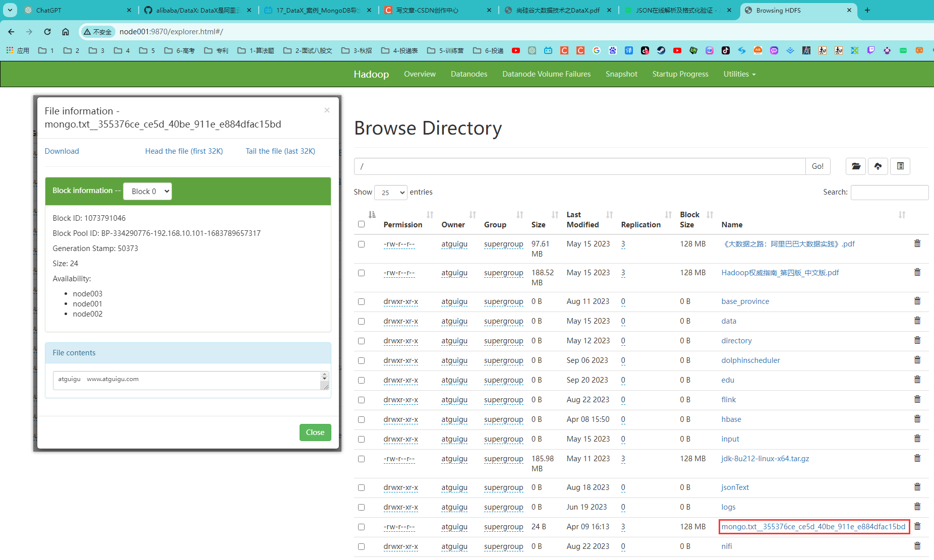Check the mongo.txt row checkbox
This screenshot has height=560, width=934.
click(361, 526)
